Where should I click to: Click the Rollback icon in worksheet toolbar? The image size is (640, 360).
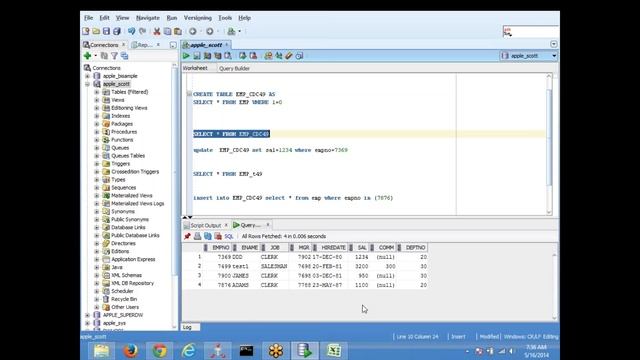click(253, 56)
